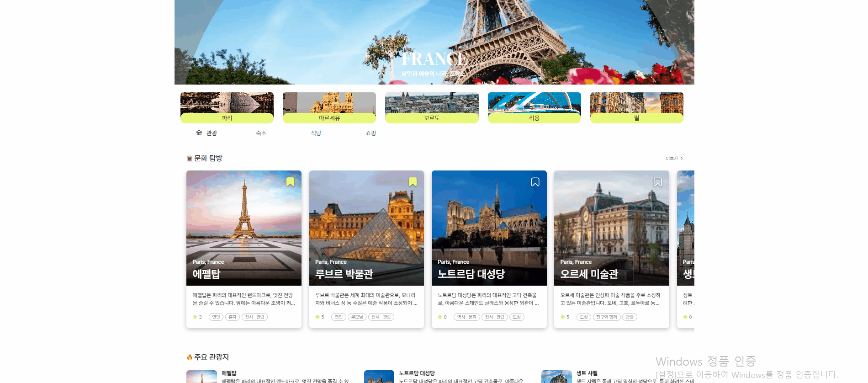Toggle bookmark on 루브르 박물관 card

click(x=413, y=182)
